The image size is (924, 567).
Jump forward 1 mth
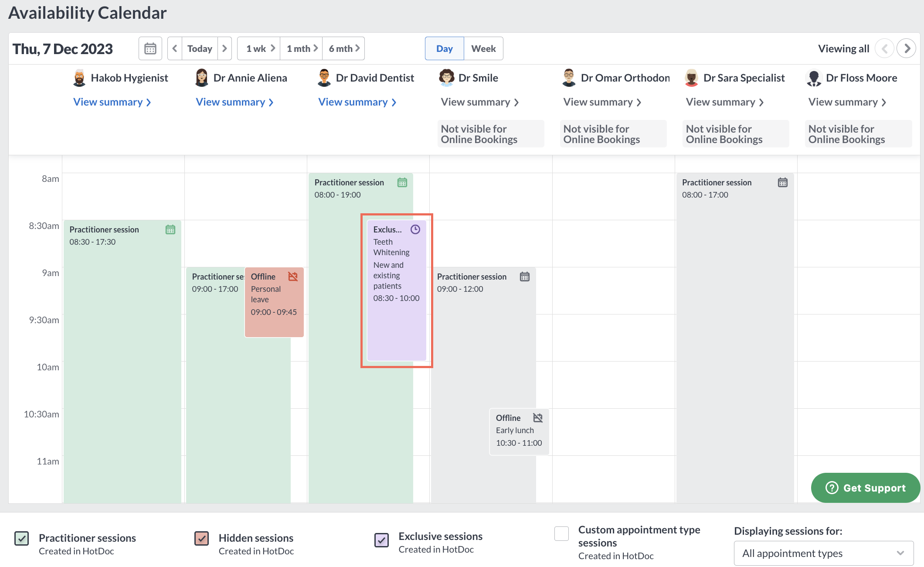[302, 48]
